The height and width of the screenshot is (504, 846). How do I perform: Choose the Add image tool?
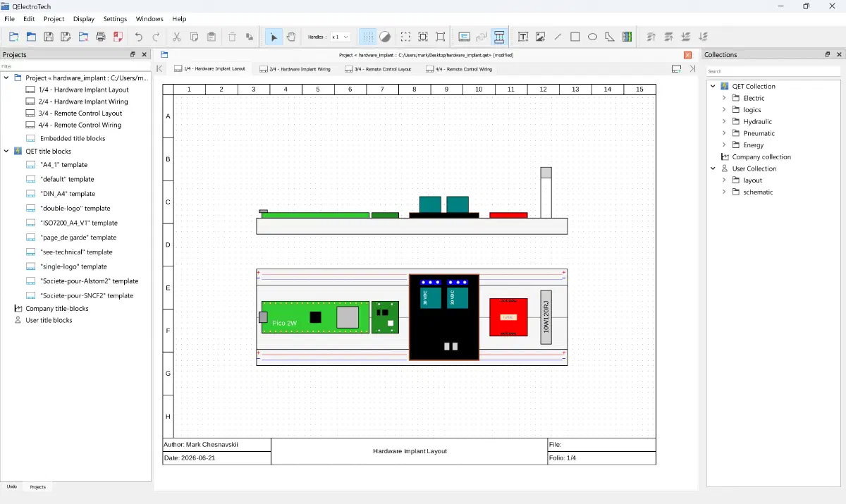(x=541, y=37)
